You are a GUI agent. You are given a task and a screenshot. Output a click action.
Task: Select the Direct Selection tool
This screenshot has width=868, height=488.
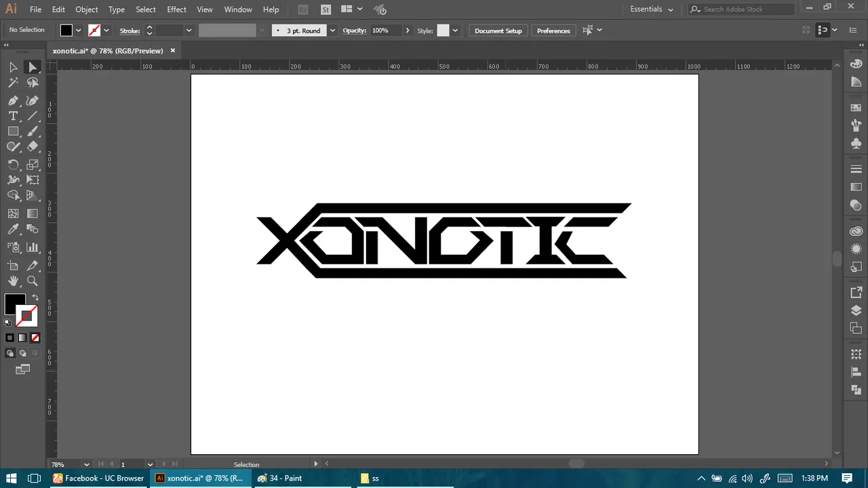[33, 66]
